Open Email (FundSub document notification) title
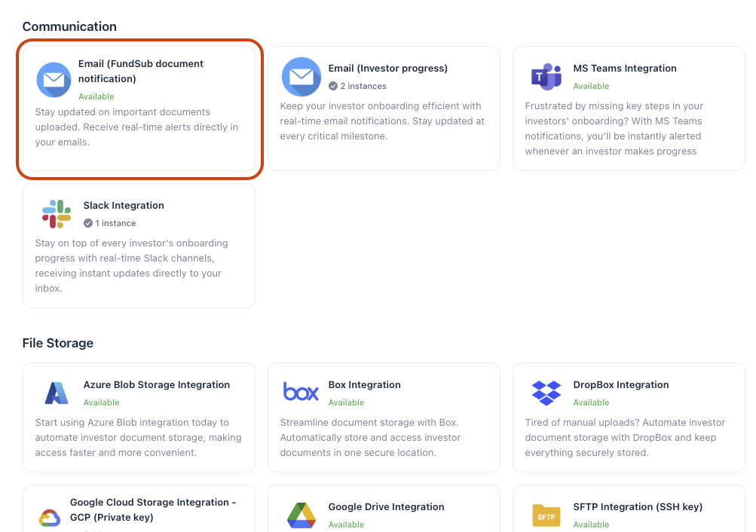 [141, 72]
